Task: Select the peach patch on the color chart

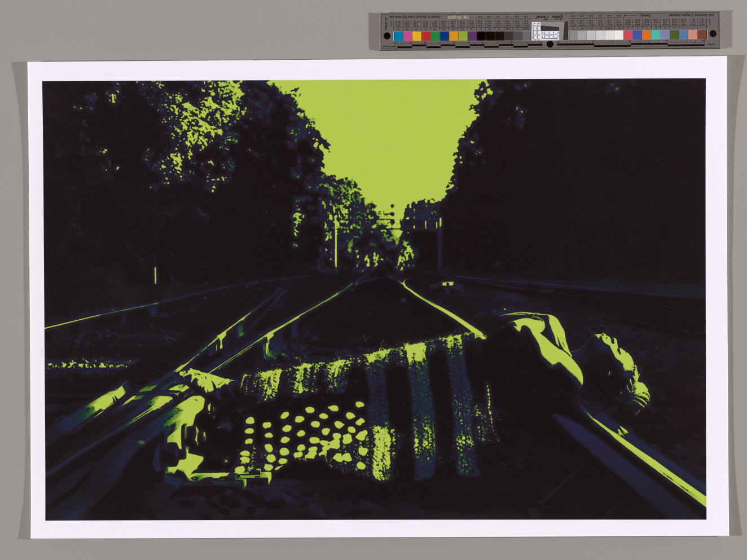Action: tap(693, 35)
